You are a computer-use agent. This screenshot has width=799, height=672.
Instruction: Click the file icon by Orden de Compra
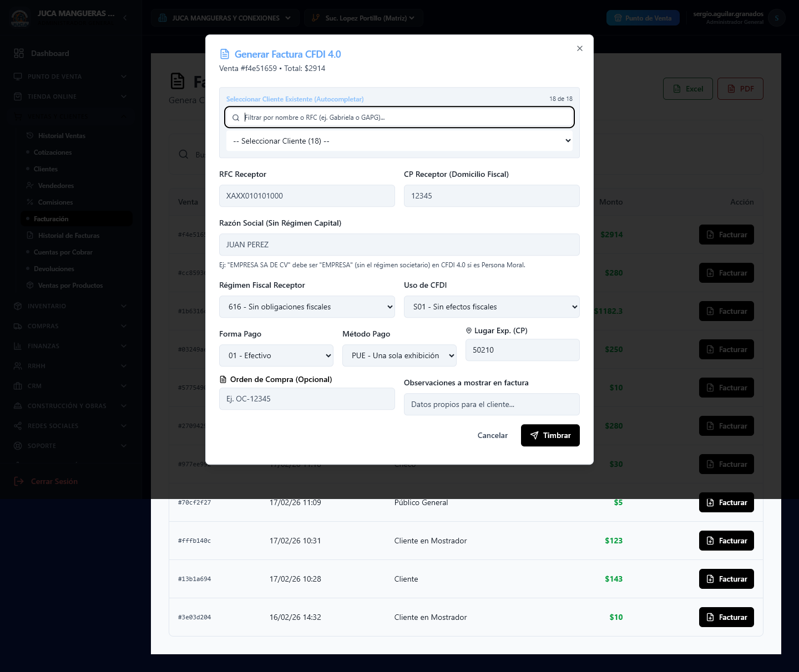[223, 380]
